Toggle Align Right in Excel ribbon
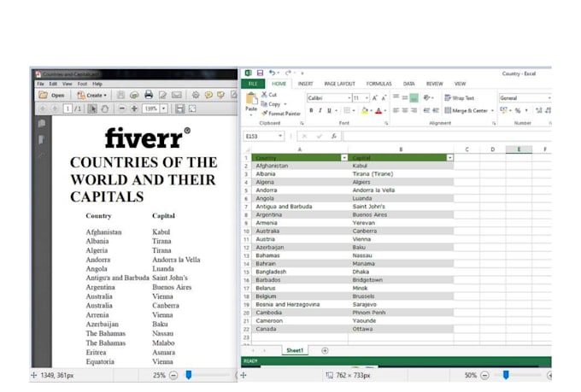This screenshot has width=581, height=392. [x=414, y=110]
